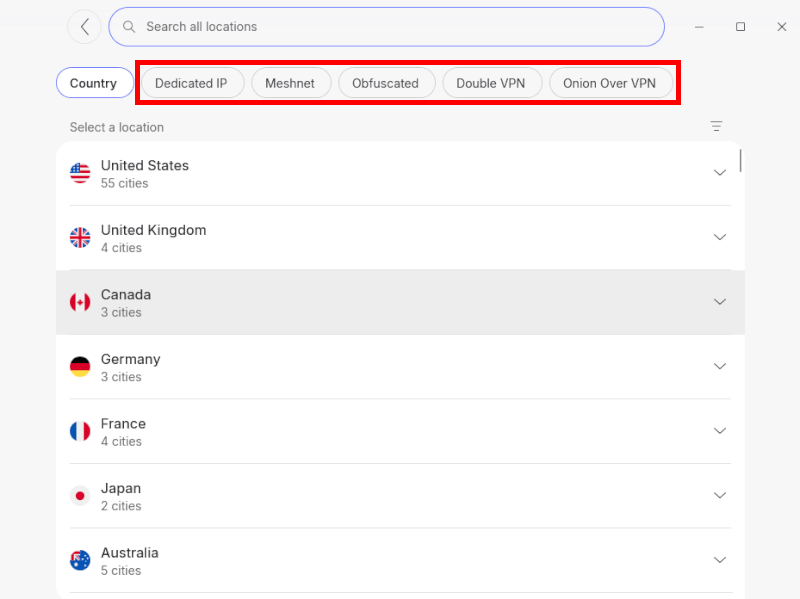Image resolution: width=800 pixels, height=599 pixels.
Task: Connect to United Kingdom location
Action: [400, 238]
